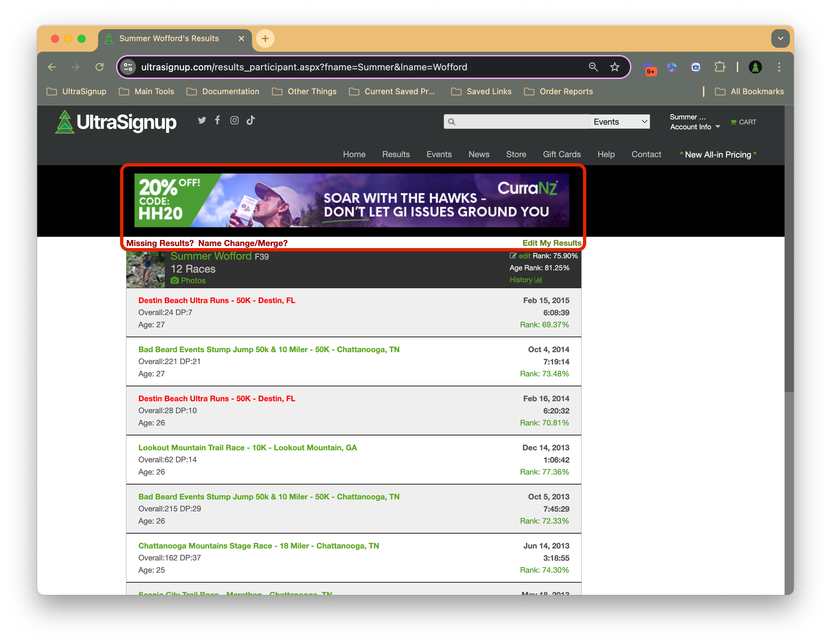Viewport: 831px width, 644px height.
Task: Open the Events search type dropdown
Action: [620, 122]
